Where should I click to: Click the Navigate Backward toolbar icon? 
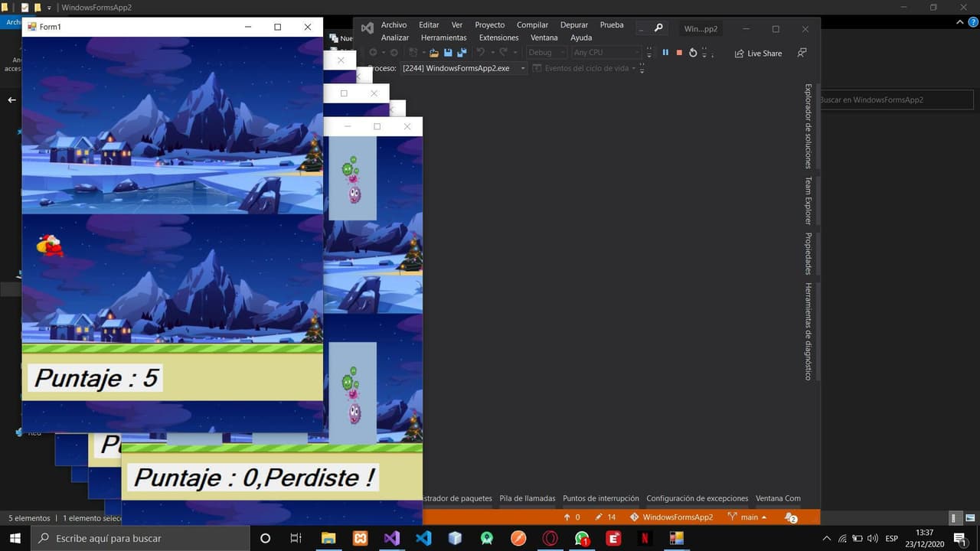(374, 53)
